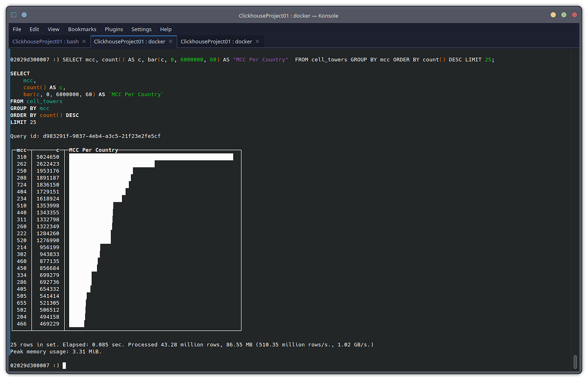Open the Help menu
Viewport: 588px width, 380px height.
166,29
